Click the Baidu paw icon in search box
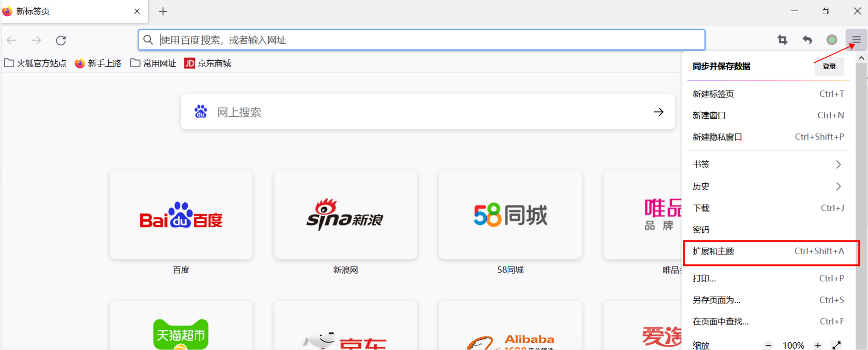 pos(200,111)
